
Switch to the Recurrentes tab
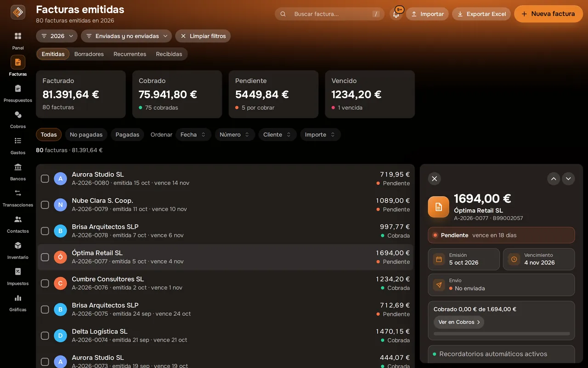(130, 54)
